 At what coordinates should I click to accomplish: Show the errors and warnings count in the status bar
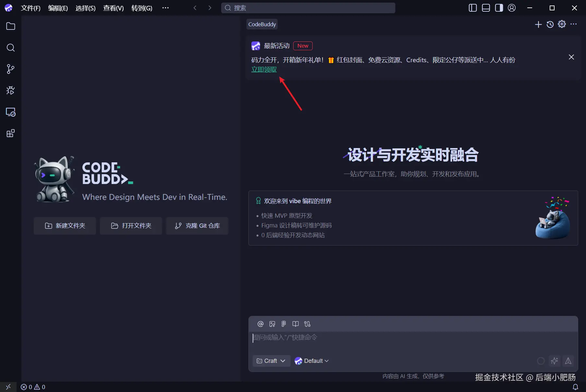coord(33,387)
